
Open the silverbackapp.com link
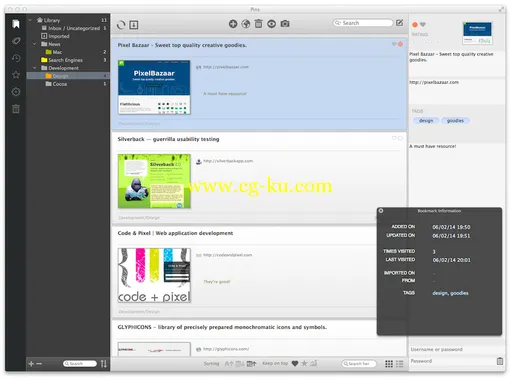tap(228, 161)
